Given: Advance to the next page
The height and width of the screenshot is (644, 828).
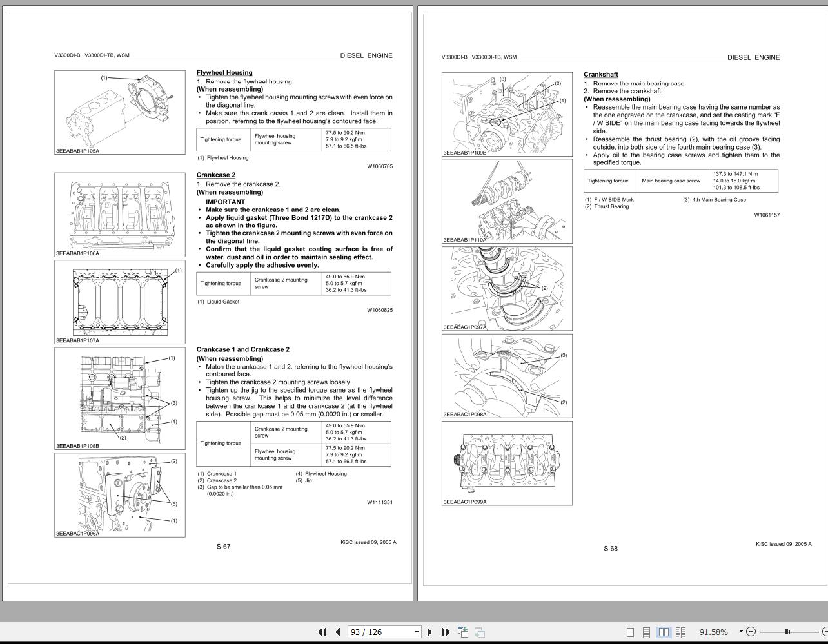Looking at the screenshot, I should tap(429, 632).
